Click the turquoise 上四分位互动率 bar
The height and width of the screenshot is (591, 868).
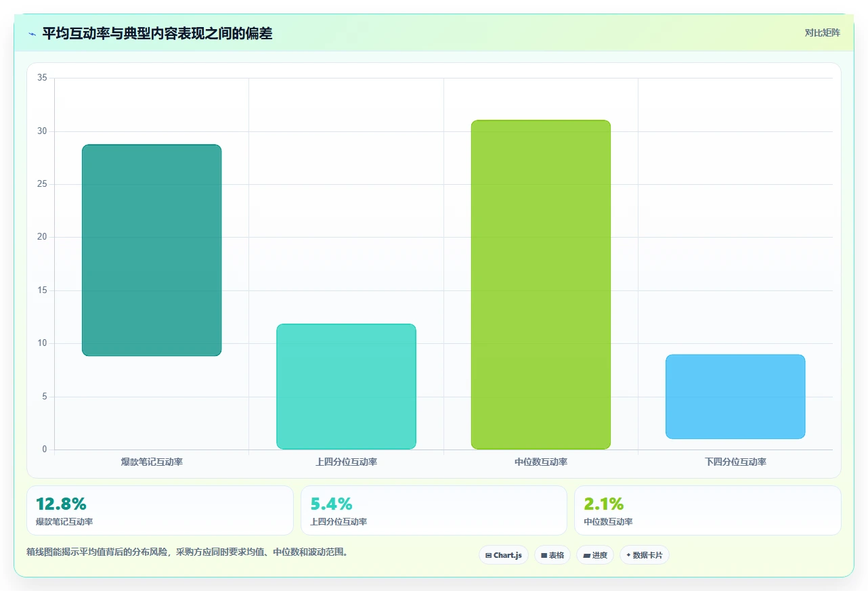pyautogui.click(x=346, y=387)
